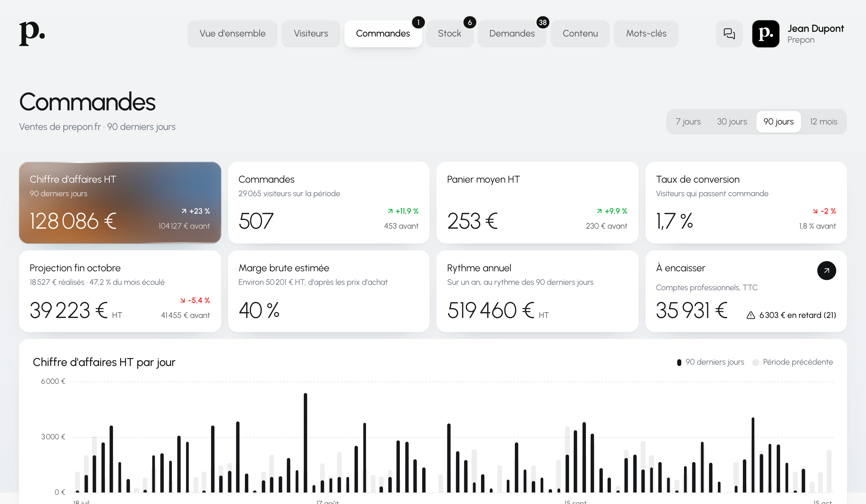The width and height of the screenshot is (866, 504).
Task: Toggle the Période précédente legend series
Action: click(x=792, y=362)
